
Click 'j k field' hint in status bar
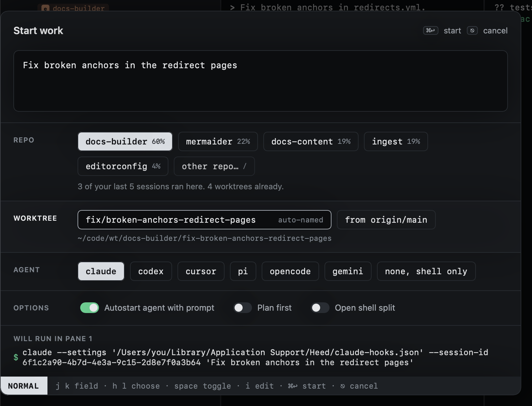tap(77, 386)
